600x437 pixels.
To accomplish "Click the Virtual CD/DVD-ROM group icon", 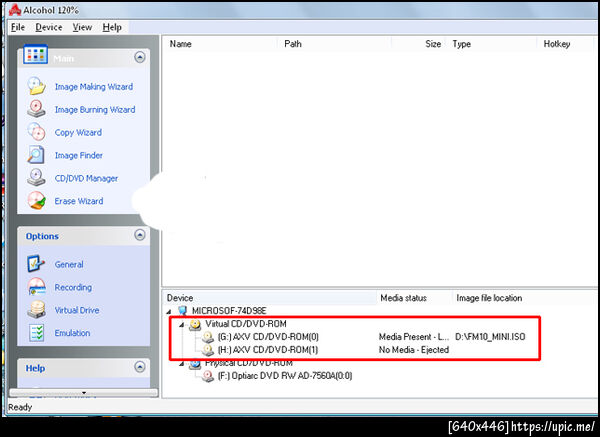I will pyautogui.click(x=195, y=324).
